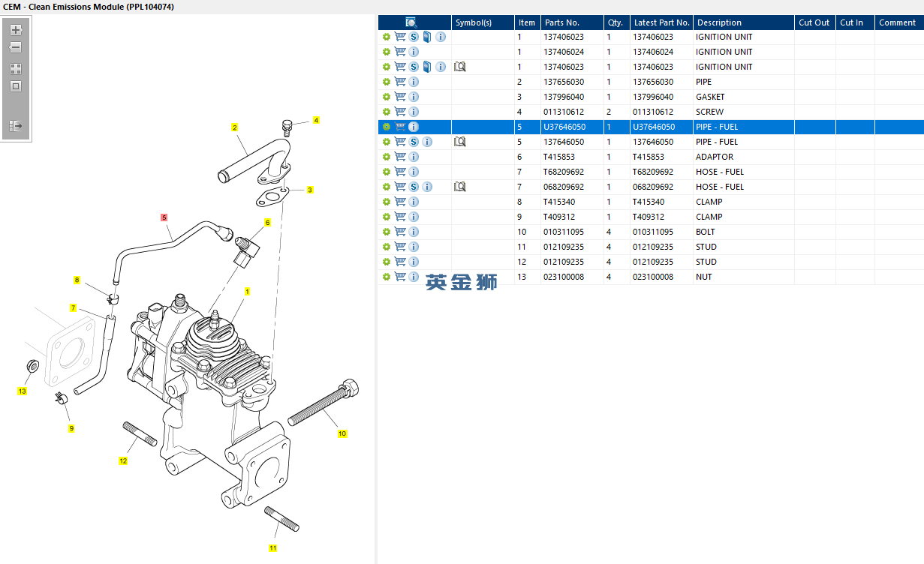Sort by the Parts No. column header

pyautogui.click(x=572, y=22)
